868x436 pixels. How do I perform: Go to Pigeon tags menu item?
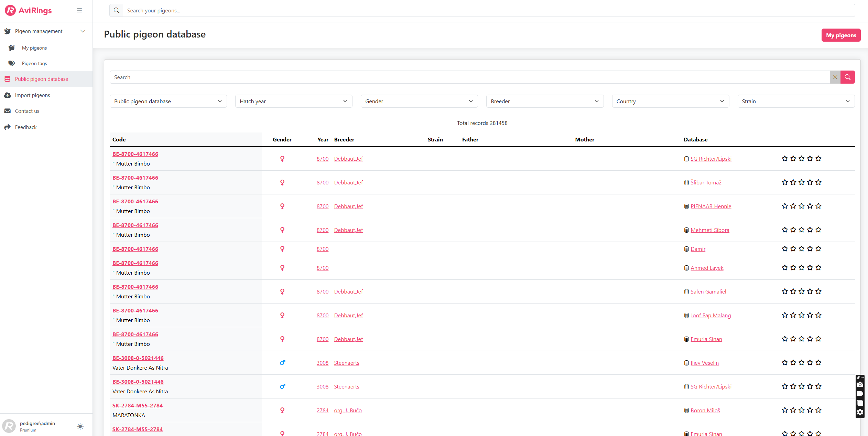(34, 63)
